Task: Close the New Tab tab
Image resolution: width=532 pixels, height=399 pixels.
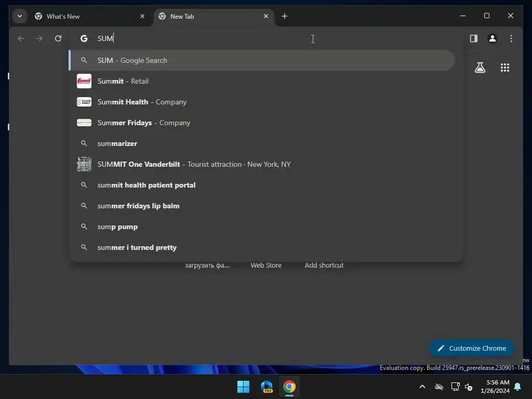Action: pyautogui.click(x=266, y=16)
